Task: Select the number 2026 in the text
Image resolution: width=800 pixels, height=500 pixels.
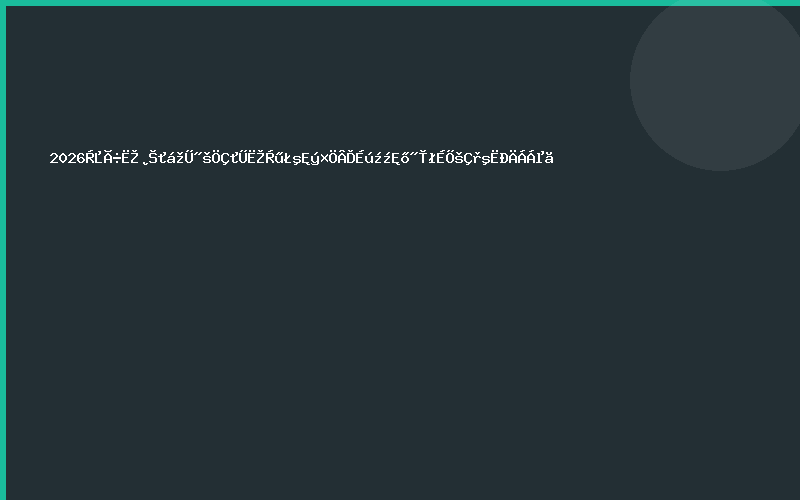Action: [67, 158]
